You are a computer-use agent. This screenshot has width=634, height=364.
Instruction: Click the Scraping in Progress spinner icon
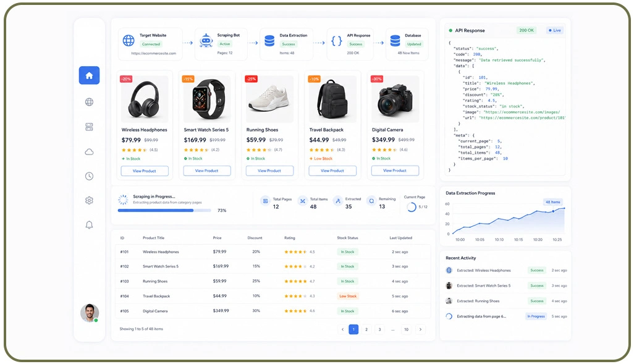point(123,200)
